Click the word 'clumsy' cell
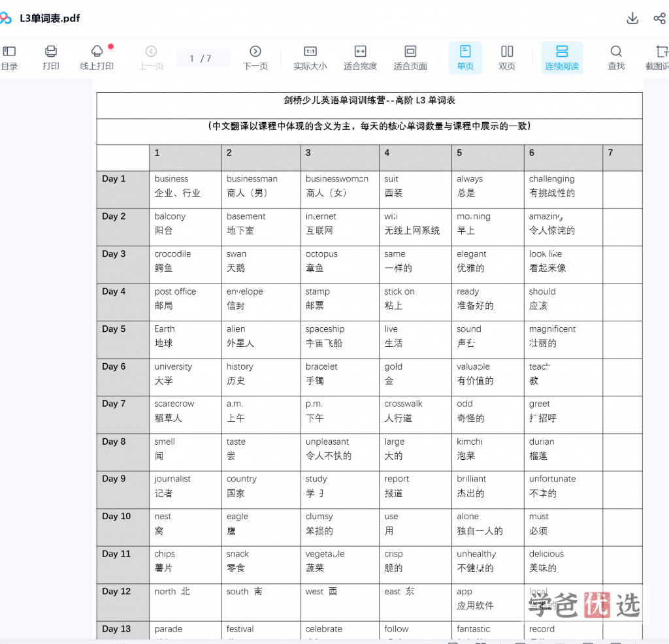This screenshot has width=669, height=644. [340, 527]
